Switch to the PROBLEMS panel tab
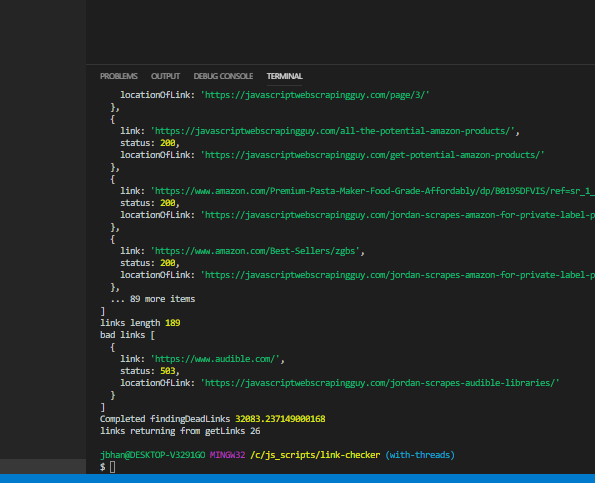The image size is (595, 483). [x=118, y=76]
